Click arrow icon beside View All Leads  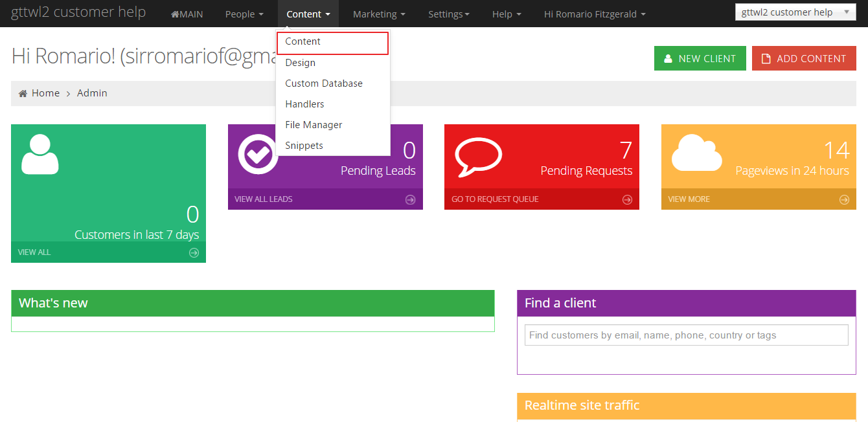[x=410, y=199]
